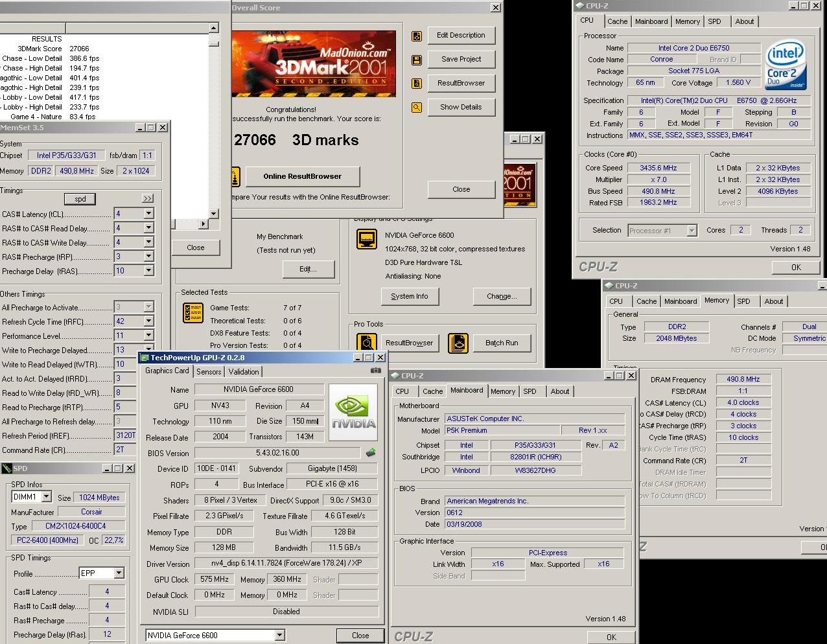Image resolution: width=827 pixels, height=644 pixels.
Task: Click the display settings monitor icon
Action: pyautogui.click(x=367, y=239)
